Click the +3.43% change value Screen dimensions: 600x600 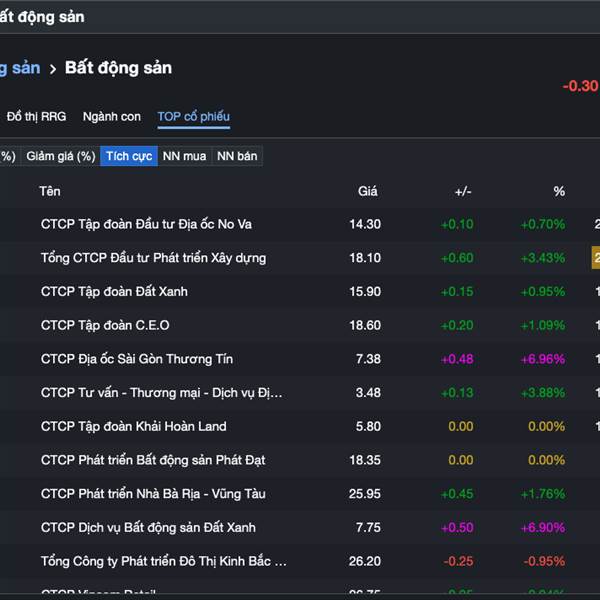[543, 258]
